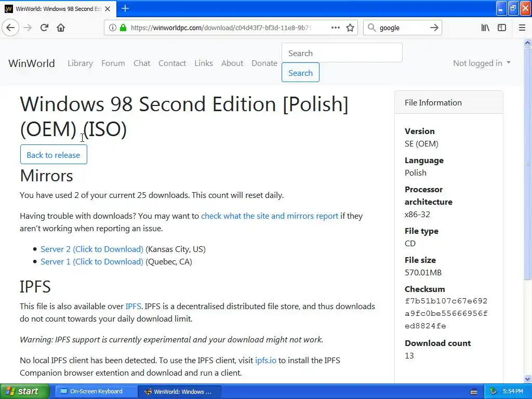
Task: Open the Contact page
Action: (x=172, y=63)
